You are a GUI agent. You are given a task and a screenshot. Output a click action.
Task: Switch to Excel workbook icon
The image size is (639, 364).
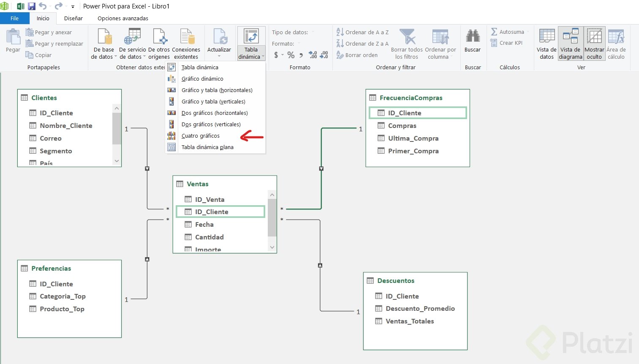click(20, 6)
